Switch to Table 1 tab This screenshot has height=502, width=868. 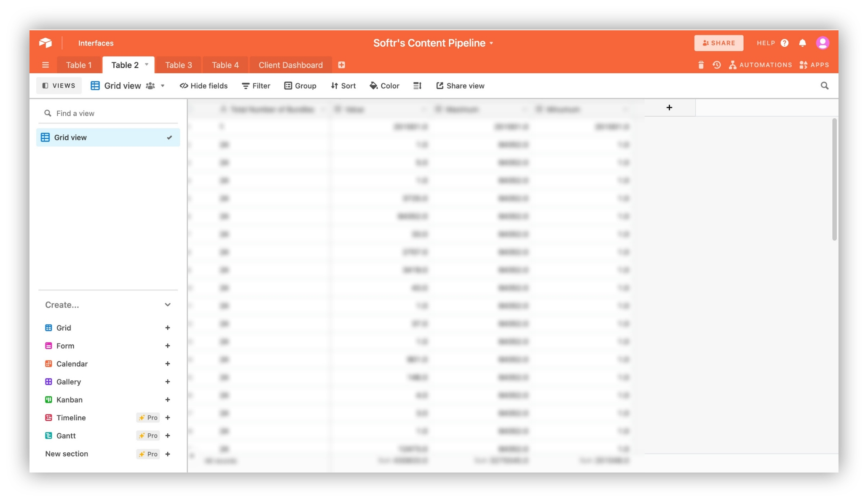(79, 65)
